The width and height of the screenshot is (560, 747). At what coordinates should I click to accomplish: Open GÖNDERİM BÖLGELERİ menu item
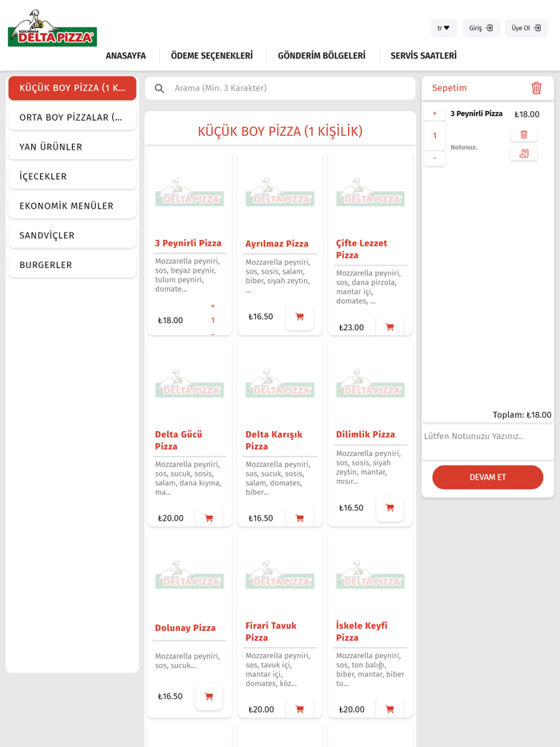click(x=322, y=56)
